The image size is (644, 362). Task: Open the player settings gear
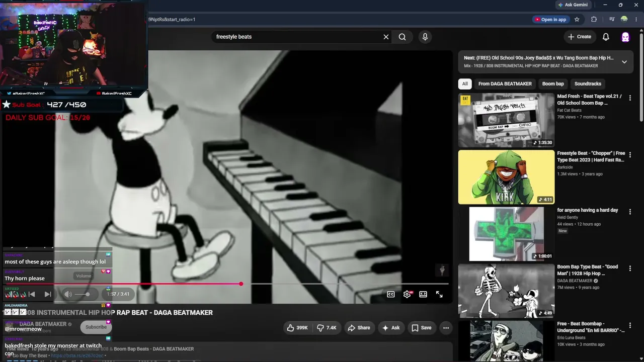click(x=407, y=294)
